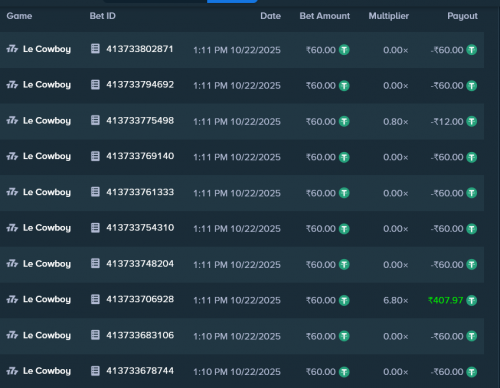
Task: Click Tether icon in bet amount of 413733706928
Action: click(x=344, y=300)
